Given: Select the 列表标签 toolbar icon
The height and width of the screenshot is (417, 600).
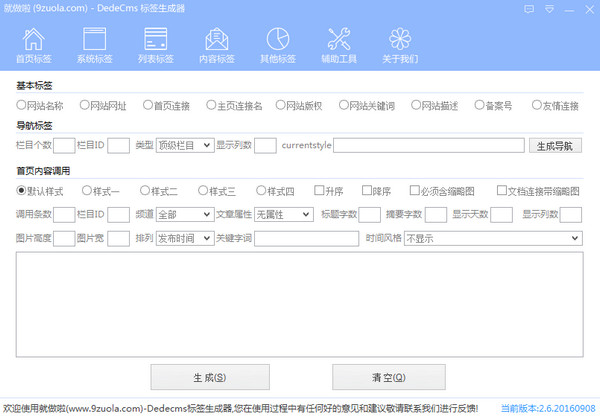Looking at the screenshot, I should 155,40.
